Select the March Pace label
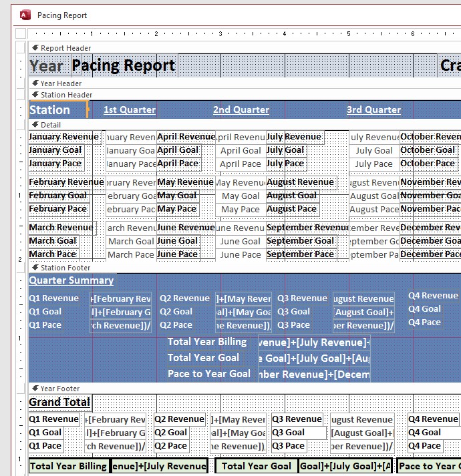461x476 pixels. pyautogui.click(x=54, y=254)
